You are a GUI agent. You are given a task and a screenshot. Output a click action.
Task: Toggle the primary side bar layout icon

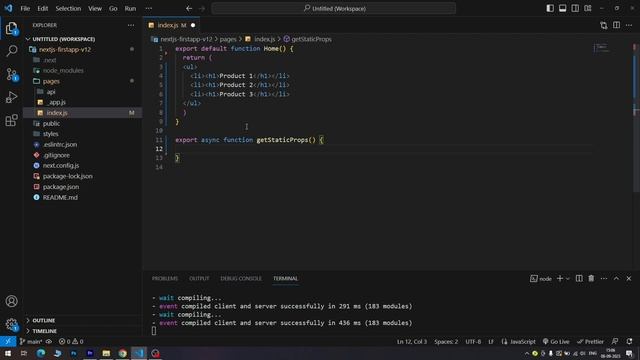(550, 8)
